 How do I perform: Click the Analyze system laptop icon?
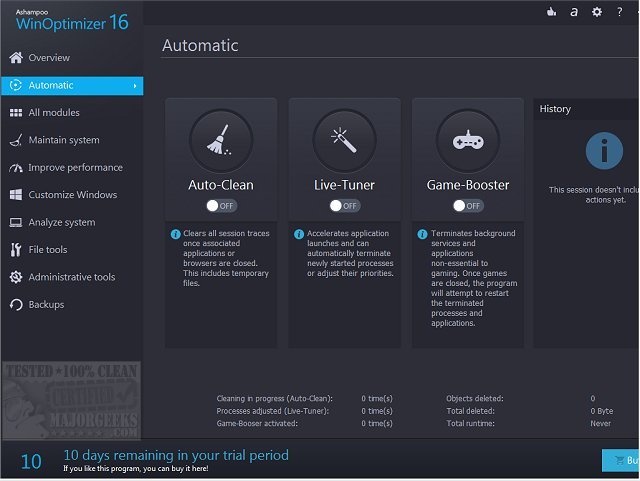click(16, 222)
